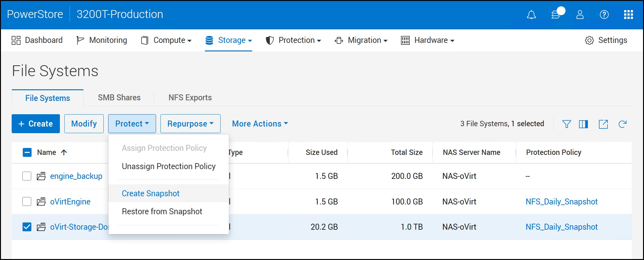
Task: Open the user account icon
Action: click(x=580, y=15)
